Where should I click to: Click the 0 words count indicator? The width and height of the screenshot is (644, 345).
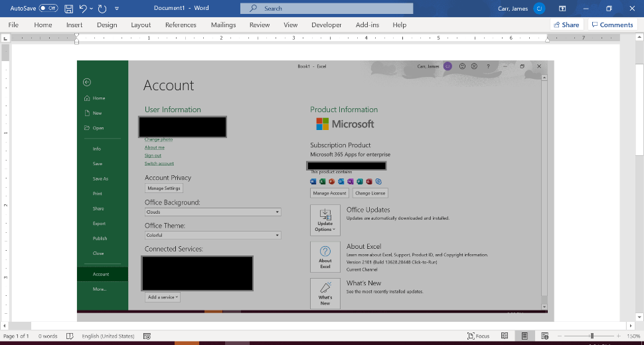pyautogui.click(x=48, y=336)
